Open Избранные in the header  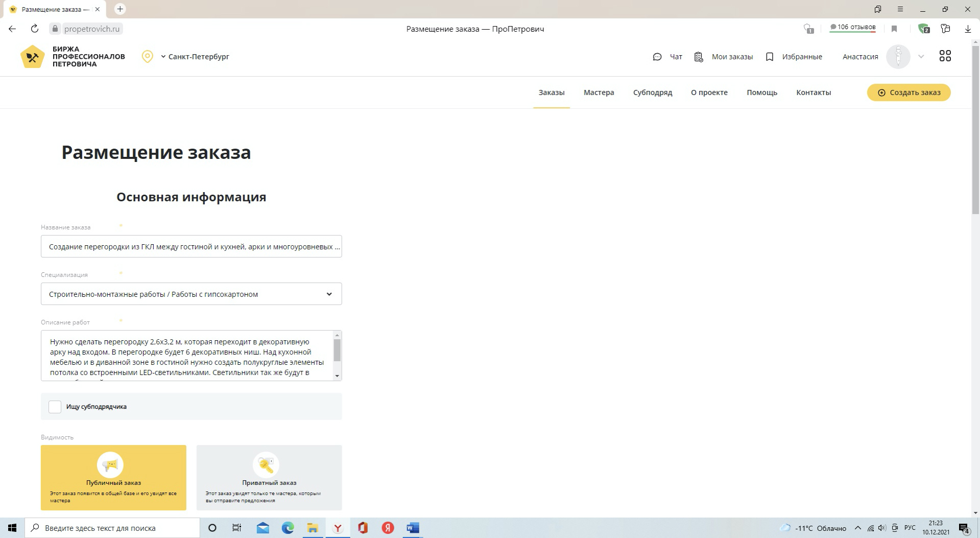coord(794,57)
